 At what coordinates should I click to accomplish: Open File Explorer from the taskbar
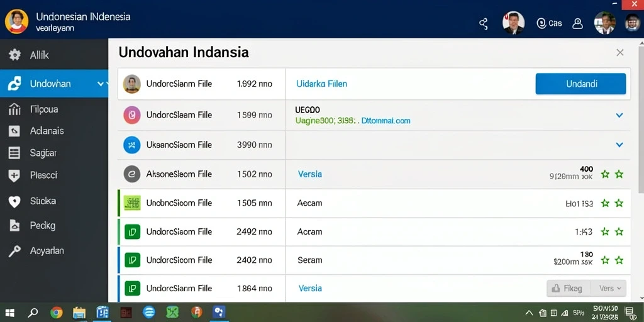pyautogui.click(x=79, y=313)
